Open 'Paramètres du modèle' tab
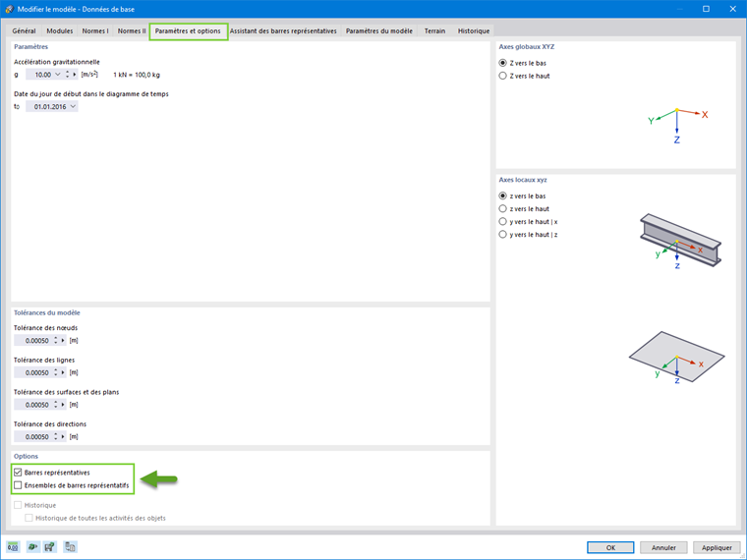The image size is (747, 560). click(379, 31)
